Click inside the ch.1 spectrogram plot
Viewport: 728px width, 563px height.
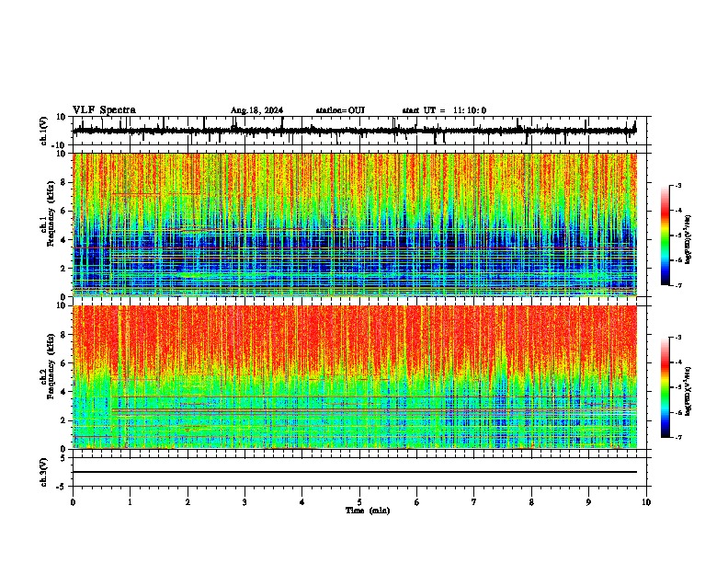(x=355, y=224)
